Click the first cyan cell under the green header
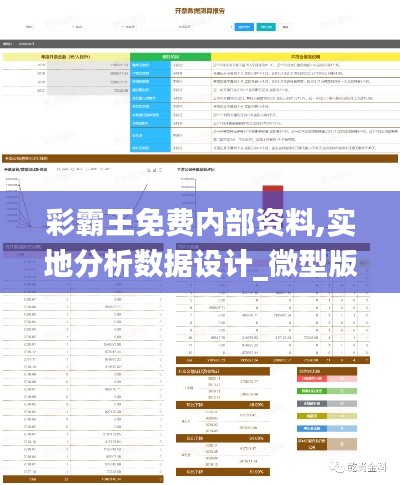The height and width of the screenshot is (485, 400). (x=150, y=65)
